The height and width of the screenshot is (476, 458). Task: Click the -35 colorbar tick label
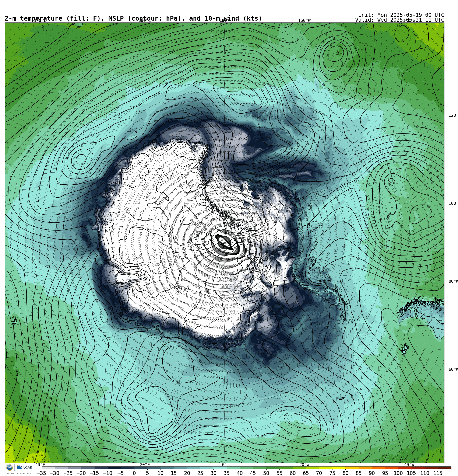(41, 473)
